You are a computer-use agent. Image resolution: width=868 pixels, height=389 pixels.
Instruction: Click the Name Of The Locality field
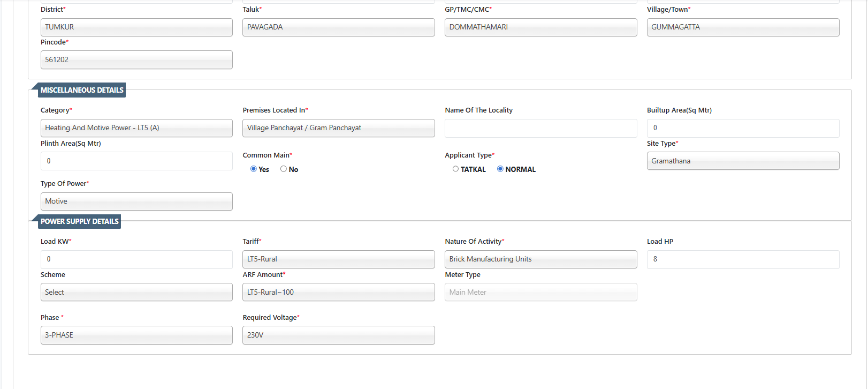click(x=540, y=128)
